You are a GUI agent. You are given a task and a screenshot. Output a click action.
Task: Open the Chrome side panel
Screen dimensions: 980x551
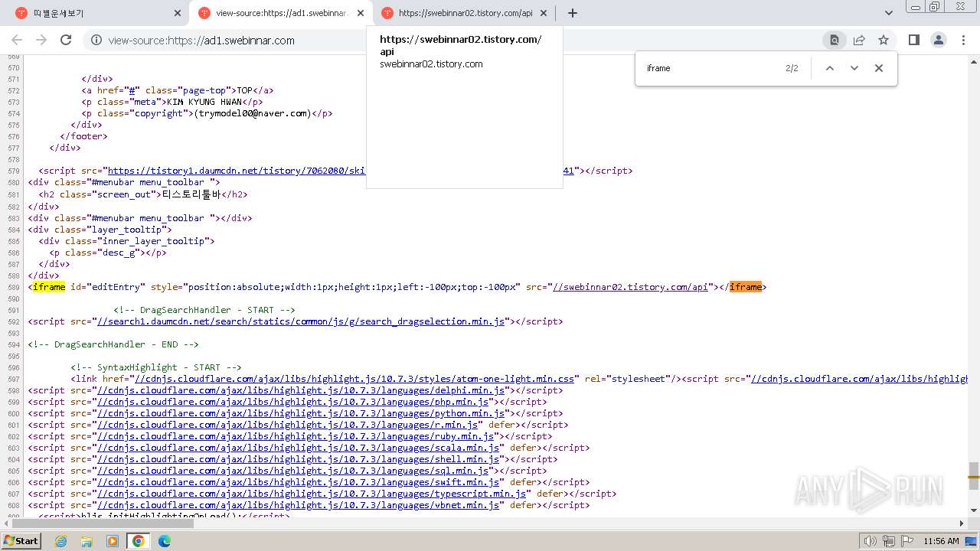point(913,41)
